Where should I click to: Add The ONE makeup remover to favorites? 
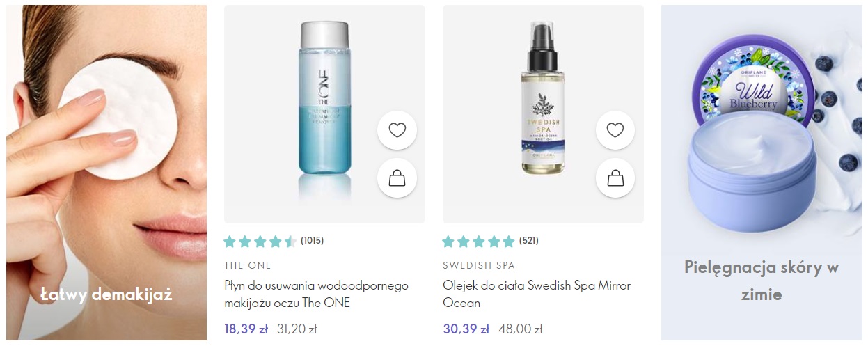coord(397,130)
